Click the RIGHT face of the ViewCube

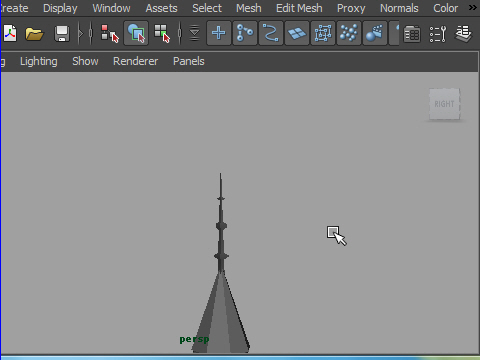[444, 104]
